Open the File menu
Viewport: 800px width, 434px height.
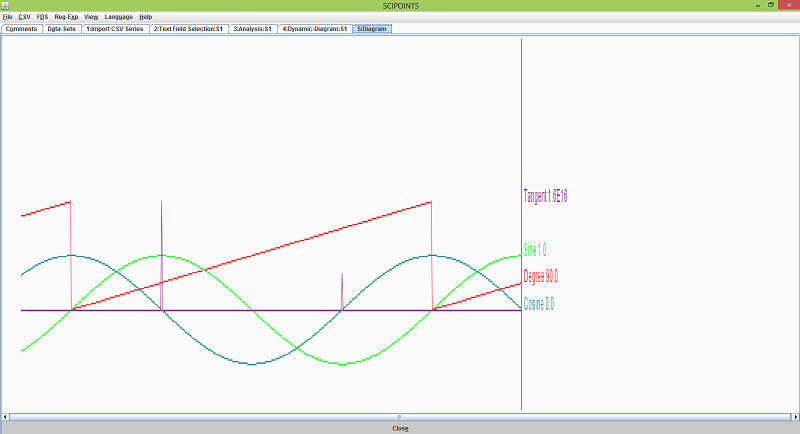pyautogui.click(x=7, y=17)
